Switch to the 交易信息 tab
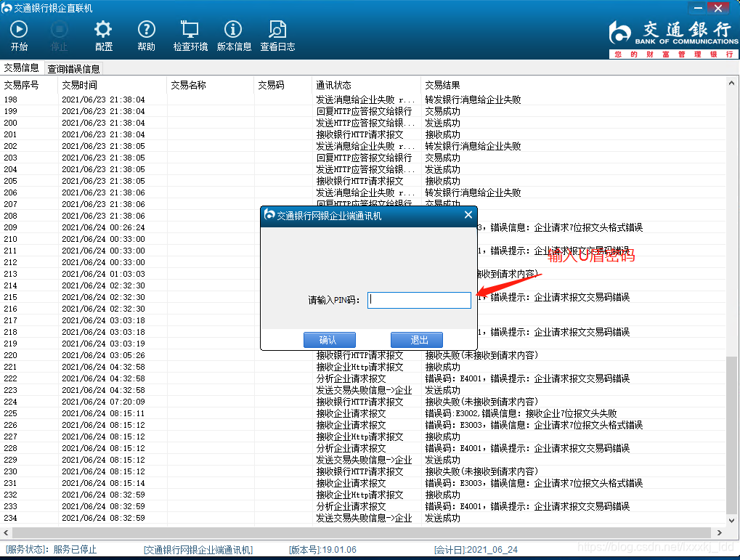The image size is (740, 560). [x=22, y=68]
